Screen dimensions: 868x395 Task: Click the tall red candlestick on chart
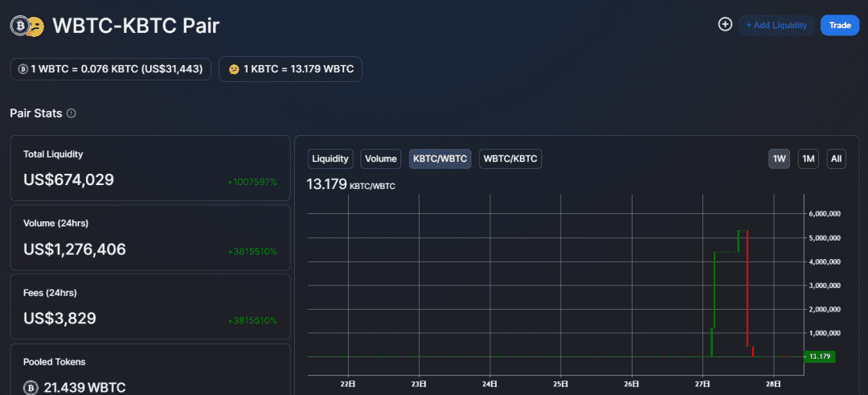coord(747,288)
